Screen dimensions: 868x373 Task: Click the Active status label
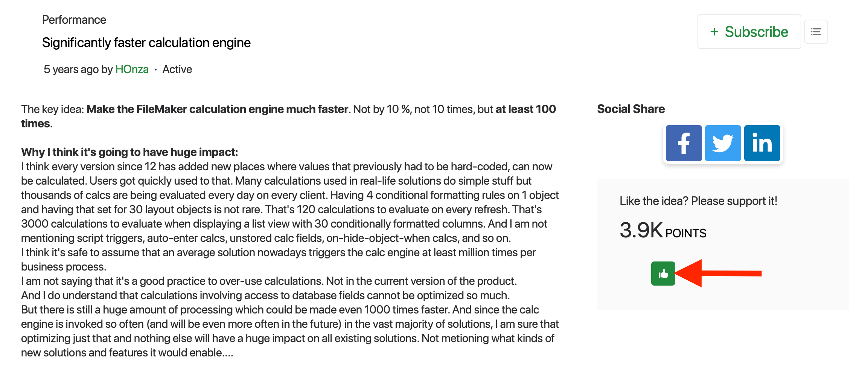click(x=177, y=69)
